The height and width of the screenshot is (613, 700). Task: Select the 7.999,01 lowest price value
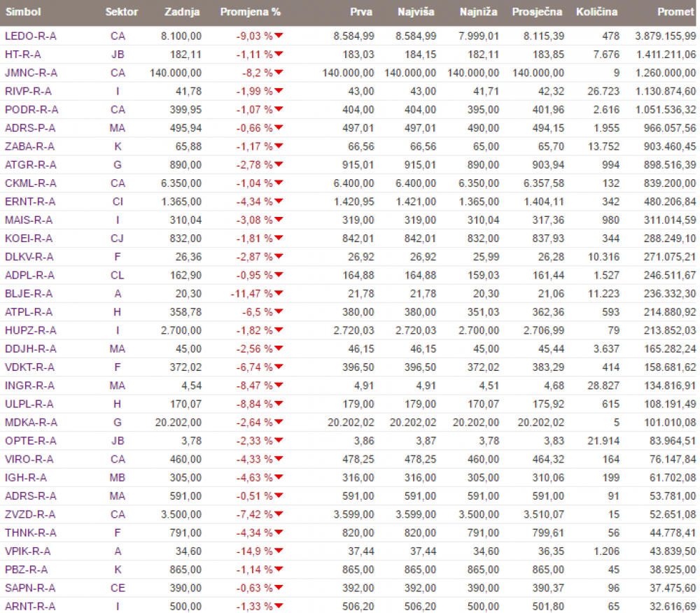pyautogui.click(x=479, y=36)
